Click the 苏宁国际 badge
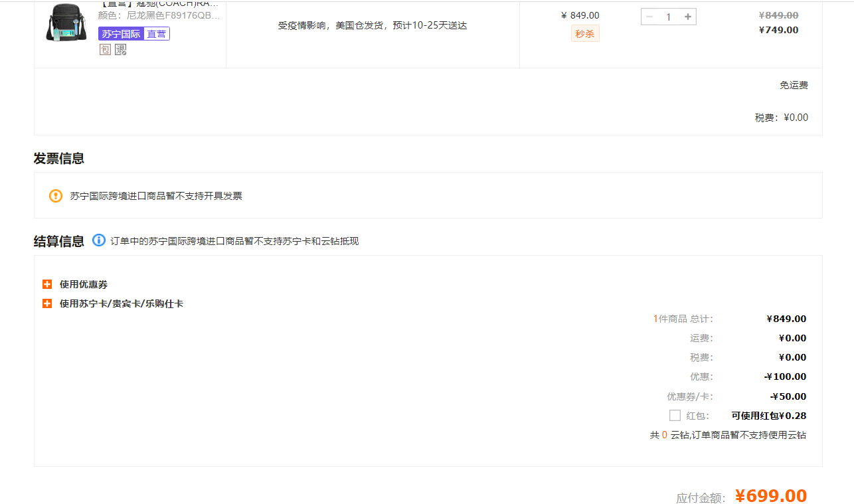Viewport: 854px width, 504px height. (121, 34)
